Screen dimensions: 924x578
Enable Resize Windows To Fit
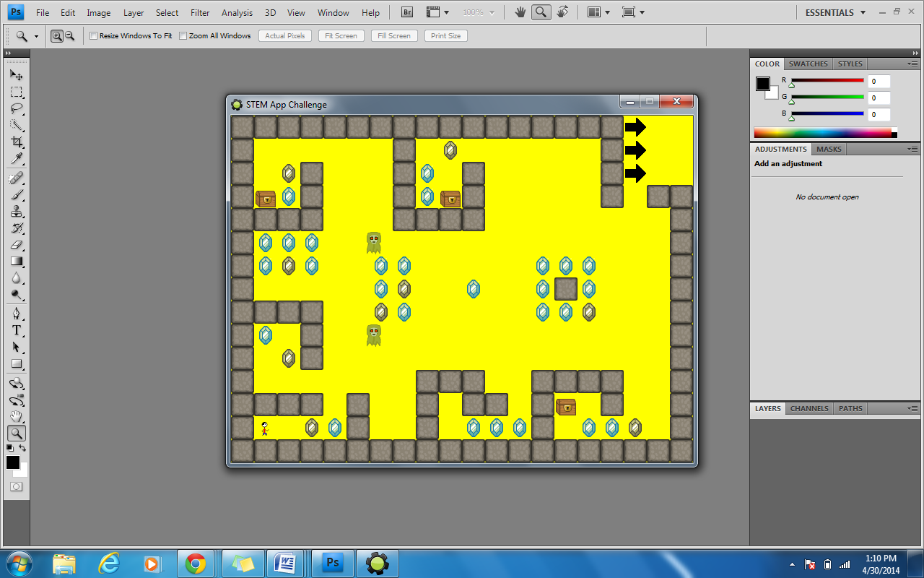[x=92, y=35]
